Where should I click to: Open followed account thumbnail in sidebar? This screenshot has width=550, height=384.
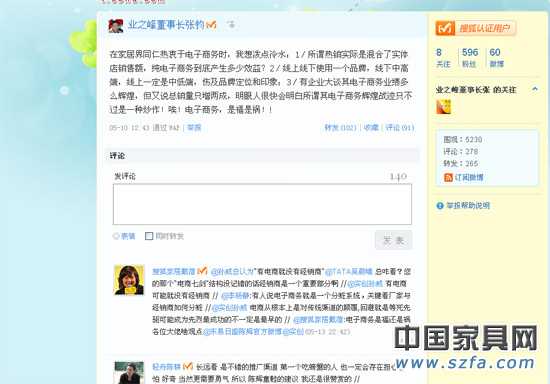coord(443,107)
